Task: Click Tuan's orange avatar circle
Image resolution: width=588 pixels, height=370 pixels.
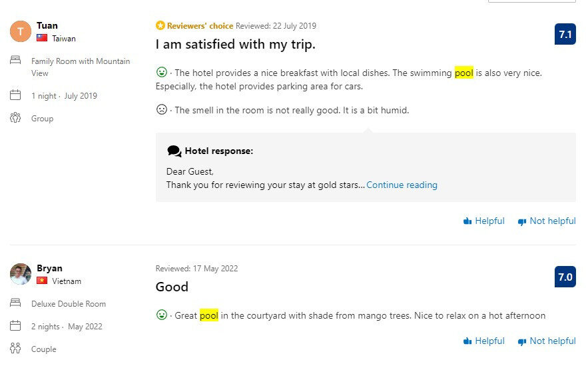Action: coord(21,31)
